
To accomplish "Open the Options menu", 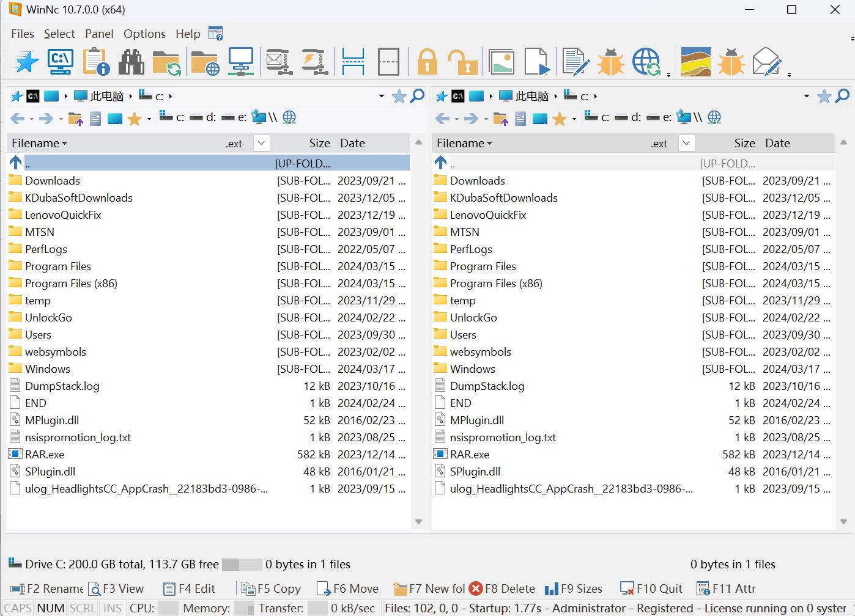I will [x=144, y=34].
